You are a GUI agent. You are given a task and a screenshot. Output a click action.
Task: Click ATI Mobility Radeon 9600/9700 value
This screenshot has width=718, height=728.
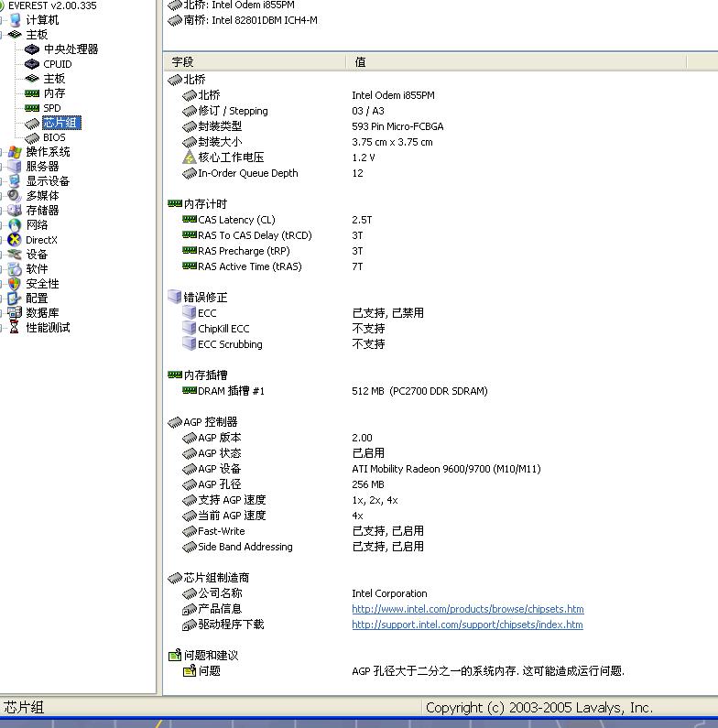click(446, 469)
